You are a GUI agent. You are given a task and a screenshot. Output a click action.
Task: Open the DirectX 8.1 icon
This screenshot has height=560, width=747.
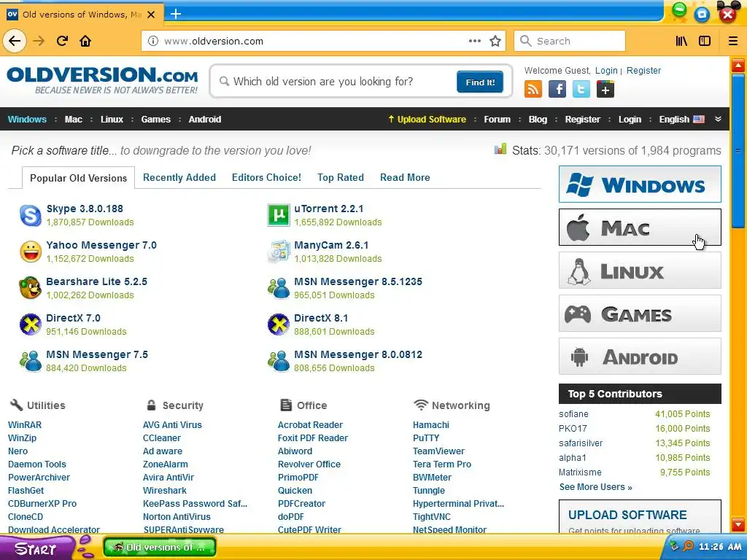278,324
